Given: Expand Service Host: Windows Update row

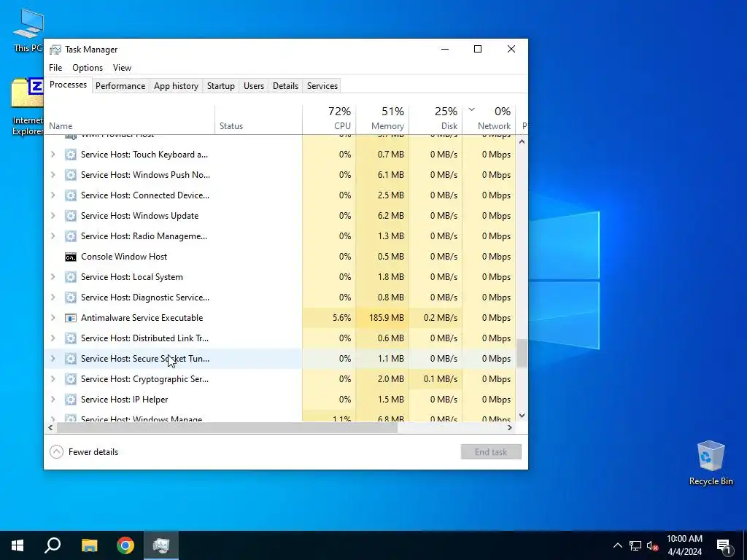Looking at the screenshot, I should click(x=53, y=216).
